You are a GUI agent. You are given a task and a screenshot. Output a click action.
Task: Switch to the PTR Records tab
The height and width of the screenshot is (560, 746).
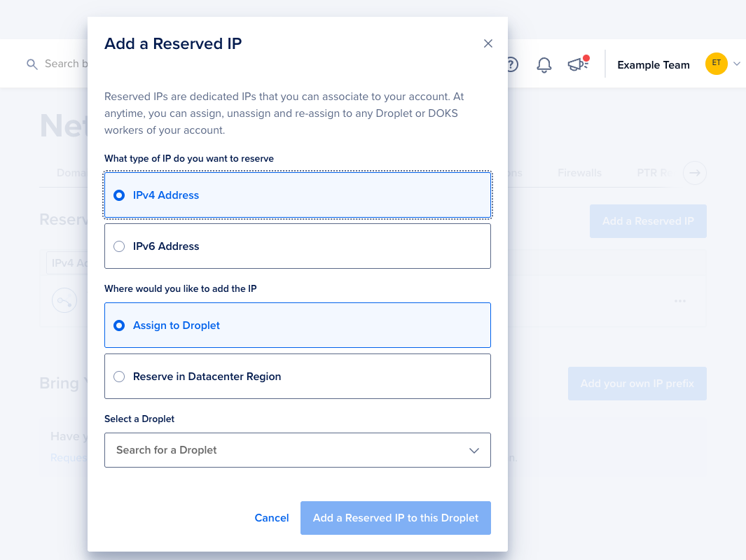(654, 173)
